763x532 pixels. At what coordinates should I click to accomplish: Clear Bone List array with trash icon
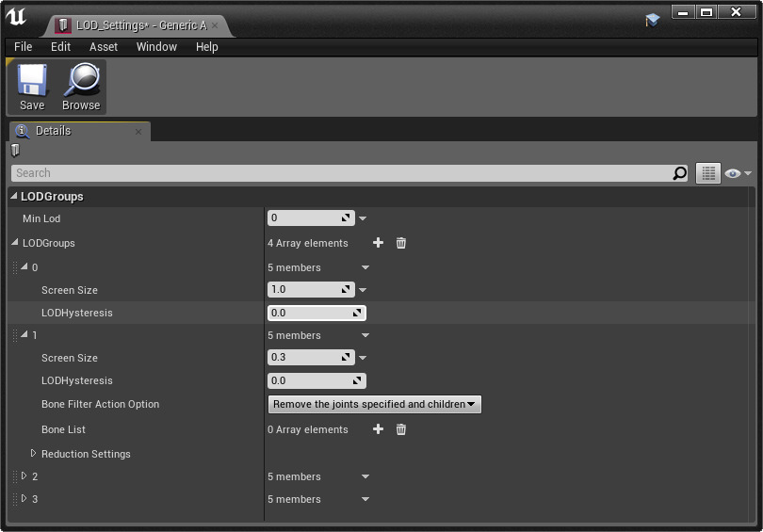[x=401, y=429]
